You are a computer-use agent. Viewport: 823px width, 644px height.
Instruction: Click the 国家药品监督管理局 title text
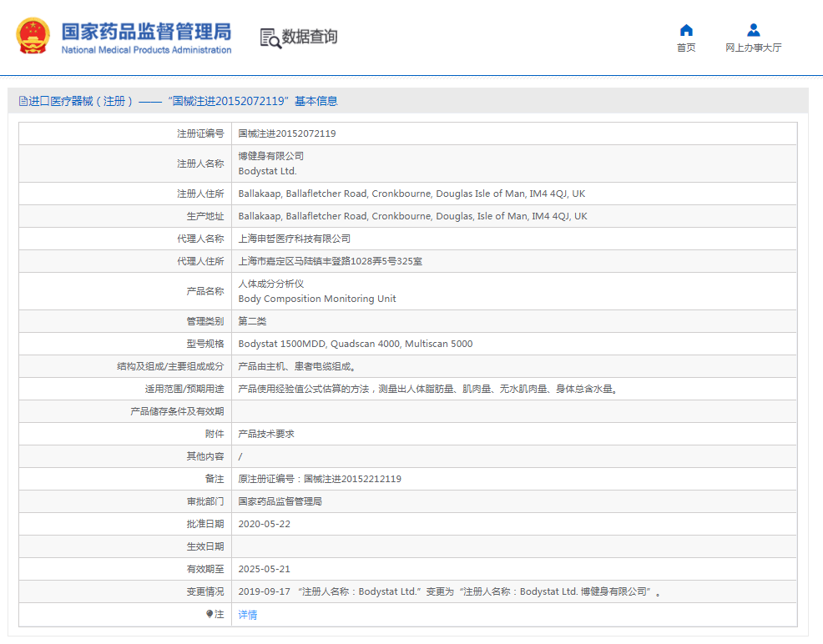(x=146, y=32)
